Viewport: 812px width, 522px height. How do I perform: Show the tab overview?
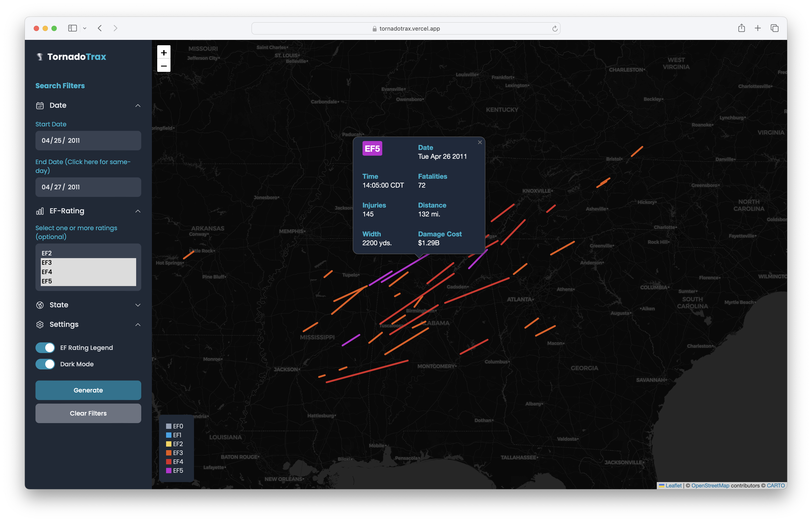tap(774, 28)
